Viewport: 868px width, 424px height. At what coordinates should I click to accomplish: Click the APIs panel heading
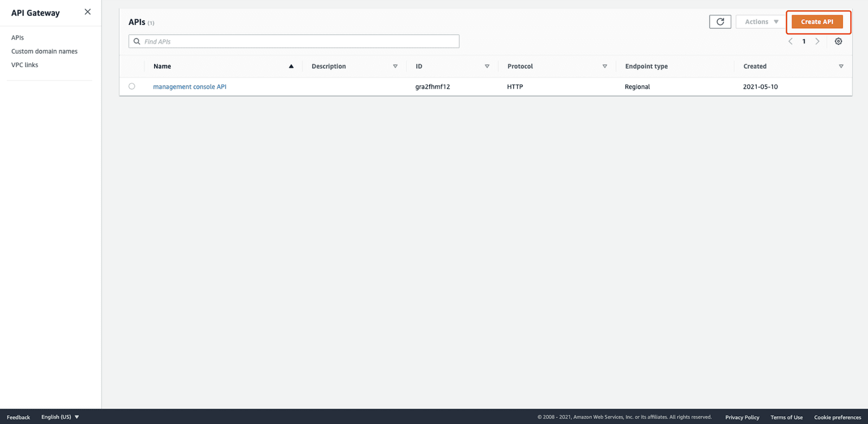[137, 22]
